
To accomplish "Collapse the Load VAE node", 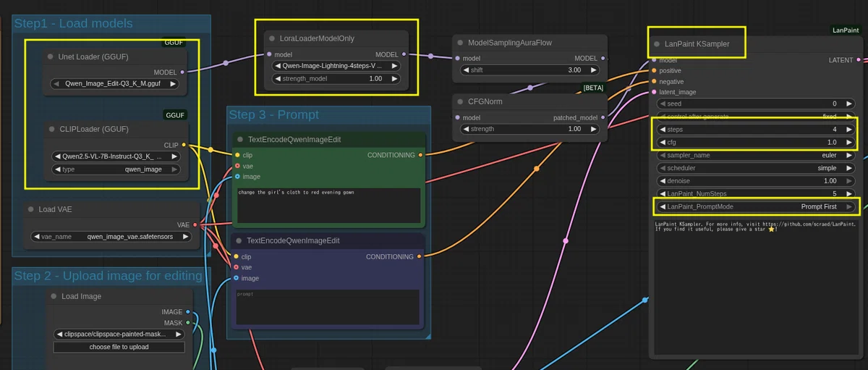I will (x=31, y=209).
